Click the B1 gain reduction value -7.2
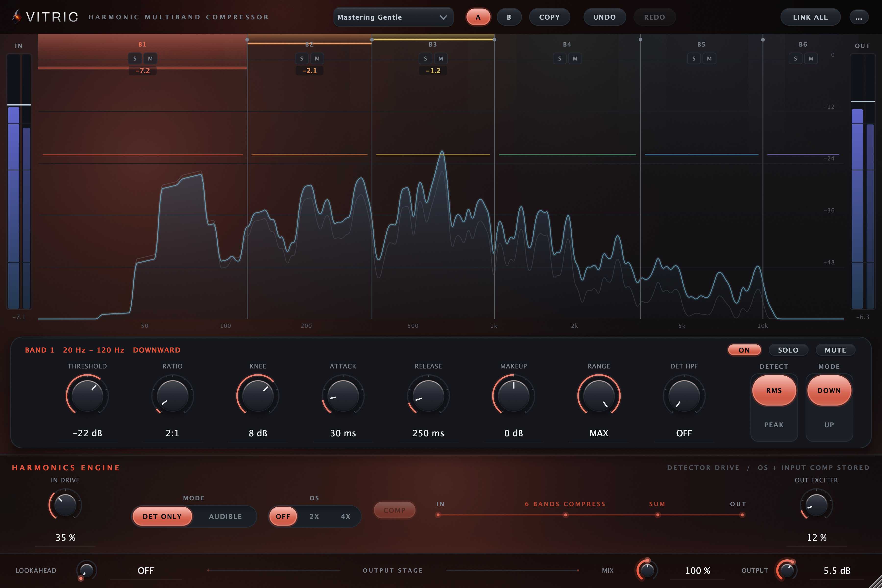 pyautogui.click(x=143, y=71)
